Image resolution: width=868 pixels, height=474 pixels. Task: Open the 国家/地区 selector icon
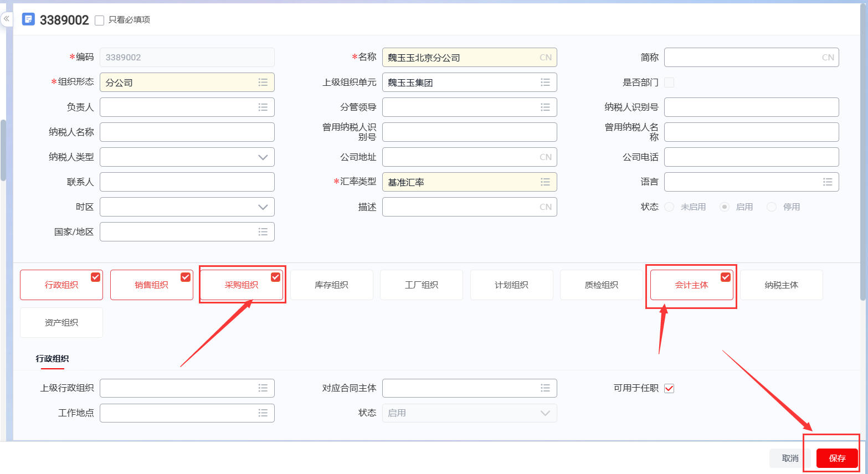pyautogui.click(x=263, y=231)
